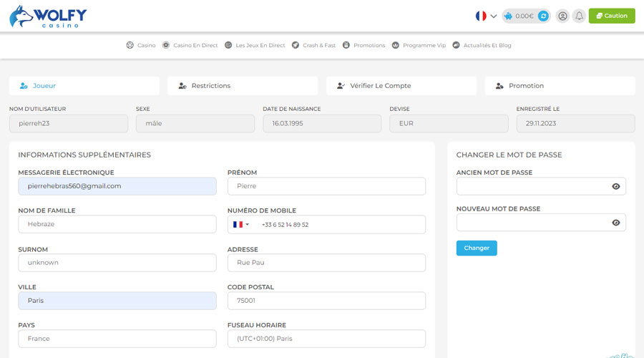Expand the language selector chevron
644x358 pixels.
(494, 16)
